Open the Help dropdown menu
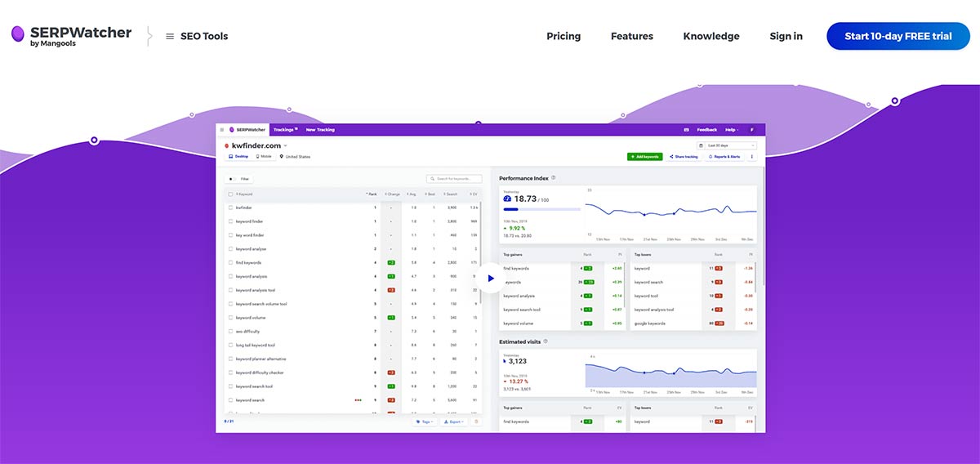The image size is (980, 464). pos(731,129)
